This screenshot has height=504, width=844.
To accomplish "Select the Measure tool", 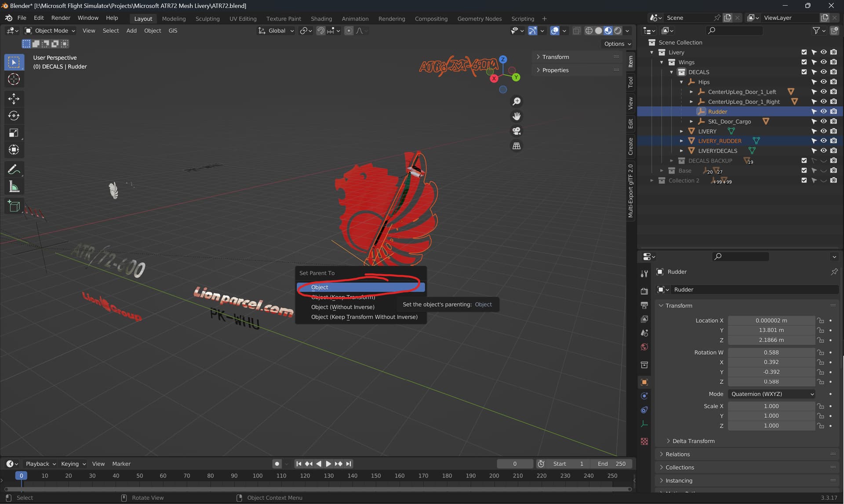I will pyautogui.click(x=14, y=186).
